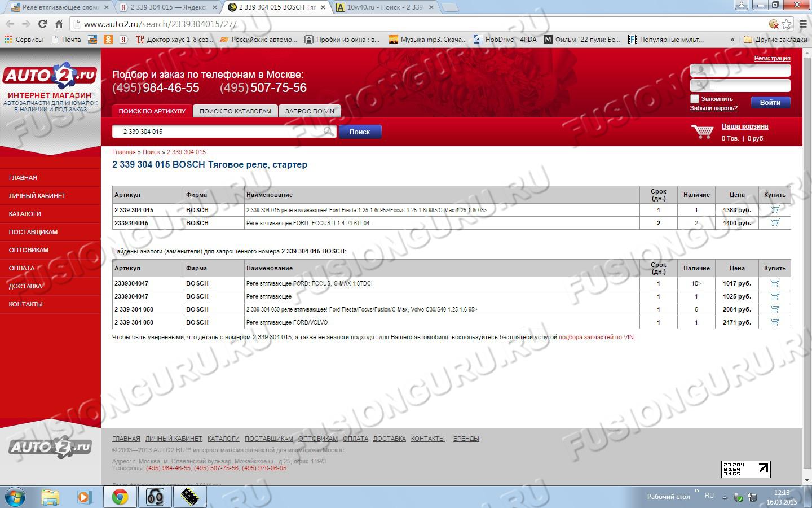The image size is (812, 508).
Task: Open browser home page button
Action: coord(59,24)
